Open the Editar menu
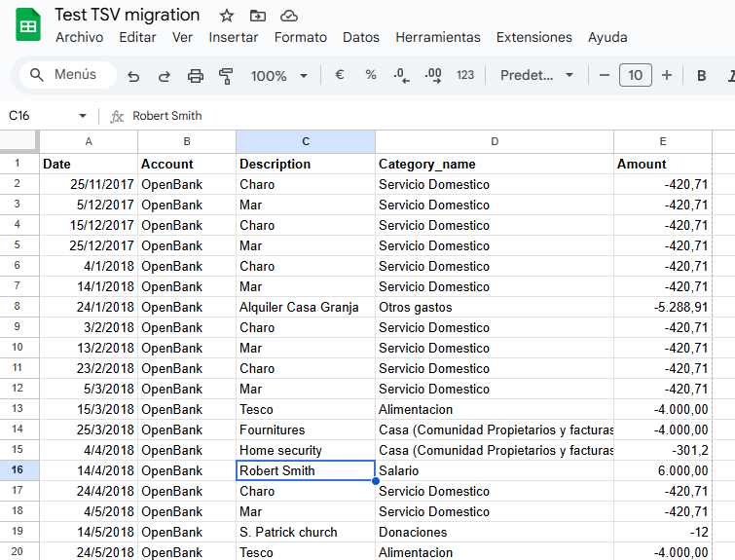The height and width of the screenshot is (560, 735). (137, 37)
